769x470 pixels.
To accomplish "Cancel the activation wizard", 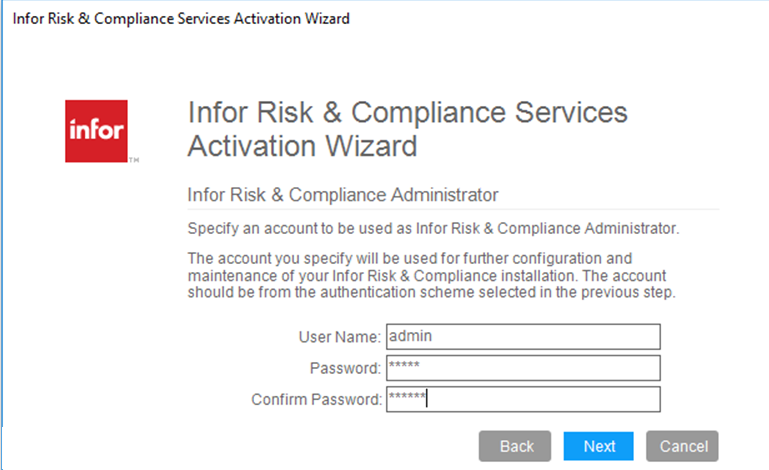I will [x=682, y=446].
